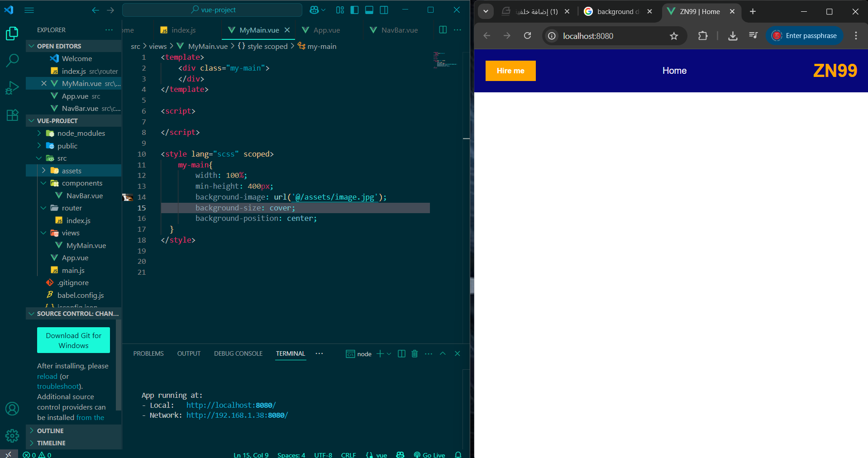Toggle the bottom panel visibility
Screen dimensions: 868x458
coord(369,10)
